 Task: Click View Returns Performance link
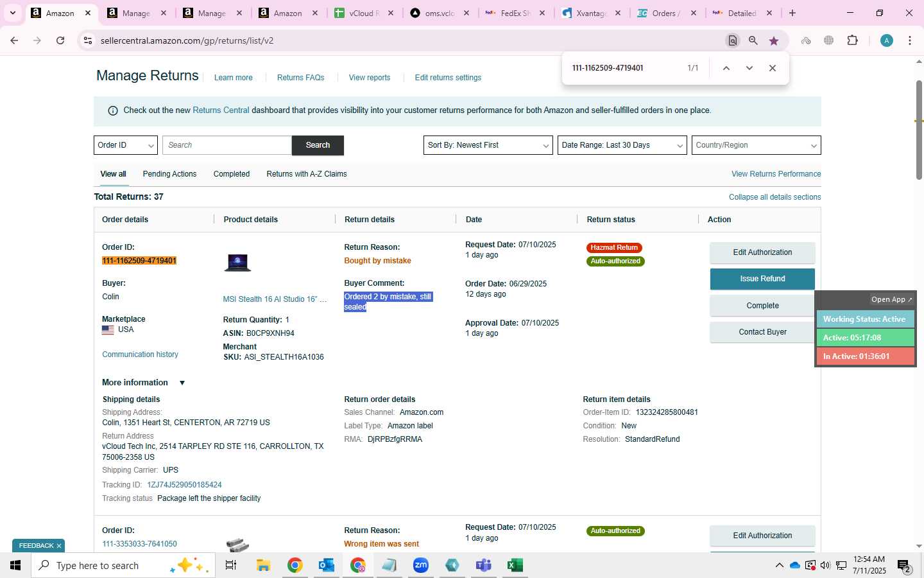coord(776,174)
